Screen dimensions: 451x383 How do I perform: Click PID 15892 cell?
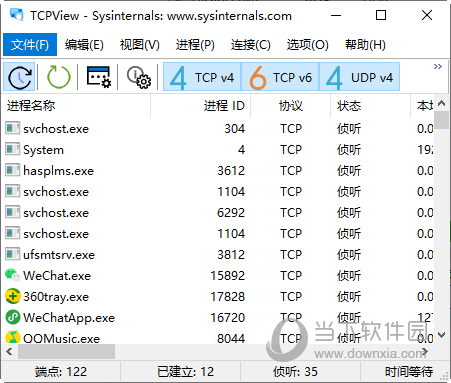228,276
